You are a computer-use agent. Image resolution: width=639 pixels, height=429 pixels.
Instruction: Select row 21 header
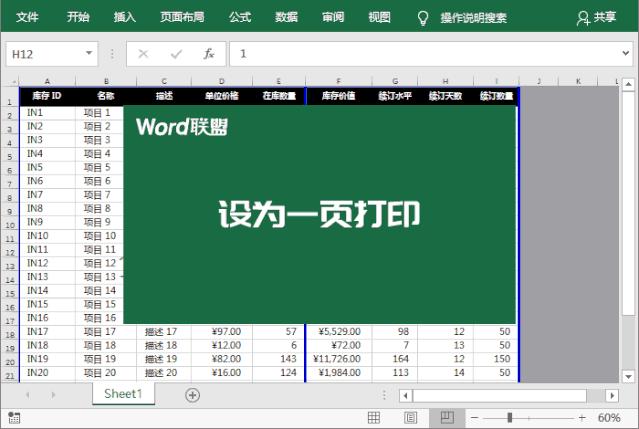[10, 375]
